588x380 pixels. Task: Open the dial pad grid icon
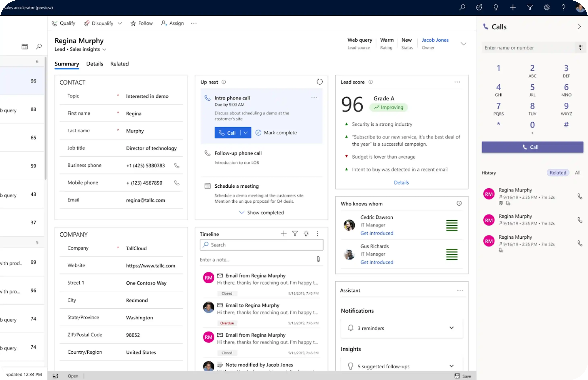[580, 47]
